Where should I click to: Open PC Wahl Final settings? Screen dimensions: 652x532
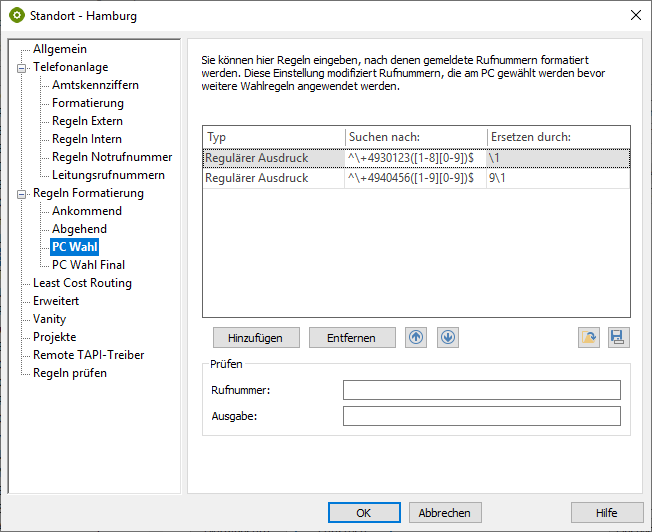pos(88,265)
